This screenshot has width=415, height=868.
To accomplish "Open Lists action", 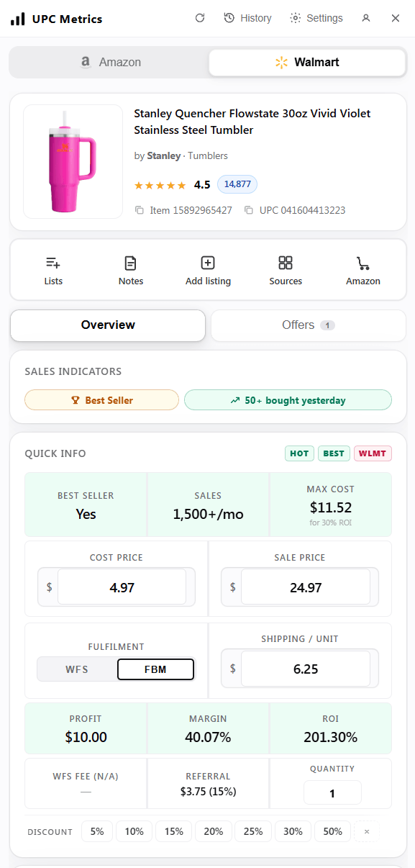I will [53, 270].
